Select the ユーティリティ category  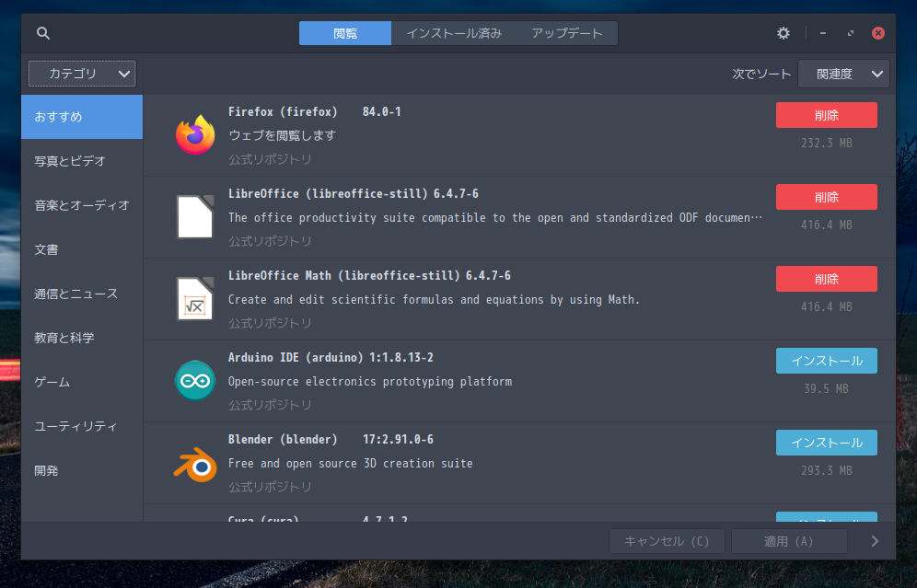click(82, 426)
